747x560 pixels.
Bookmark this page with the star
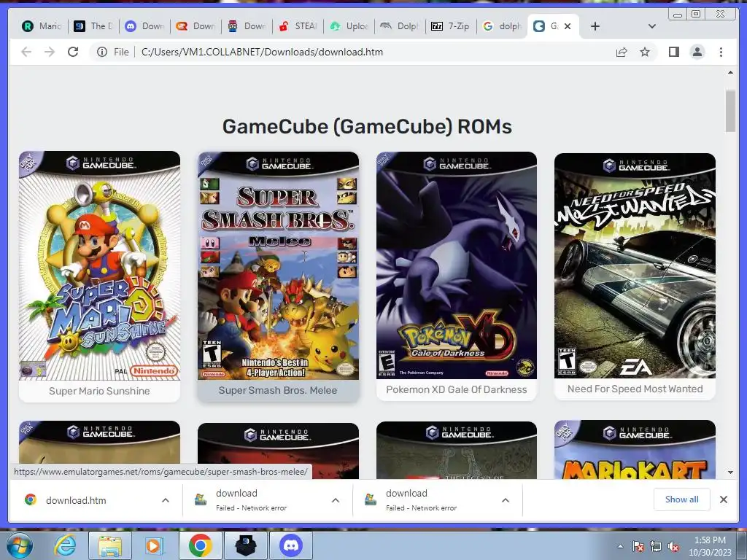[645, 52]
